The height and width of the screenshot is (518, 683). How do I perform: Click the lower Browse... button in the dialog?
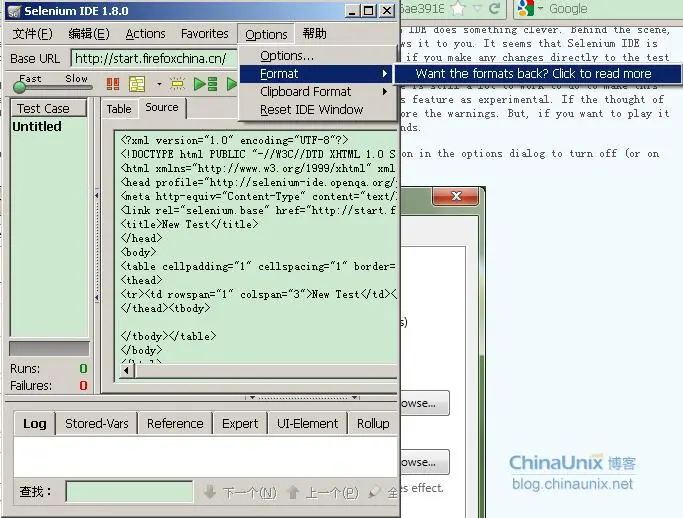[x=423, y=462]
